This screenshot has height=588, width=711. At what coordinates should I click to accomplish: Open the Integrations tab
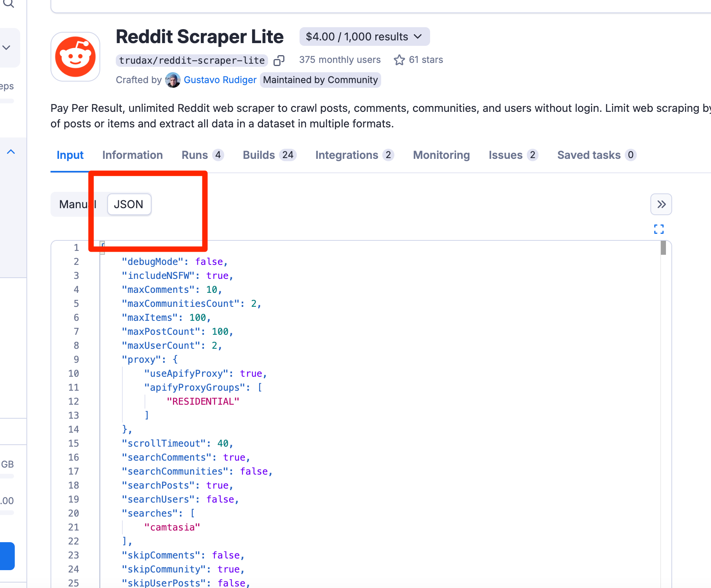pos(355,155)
